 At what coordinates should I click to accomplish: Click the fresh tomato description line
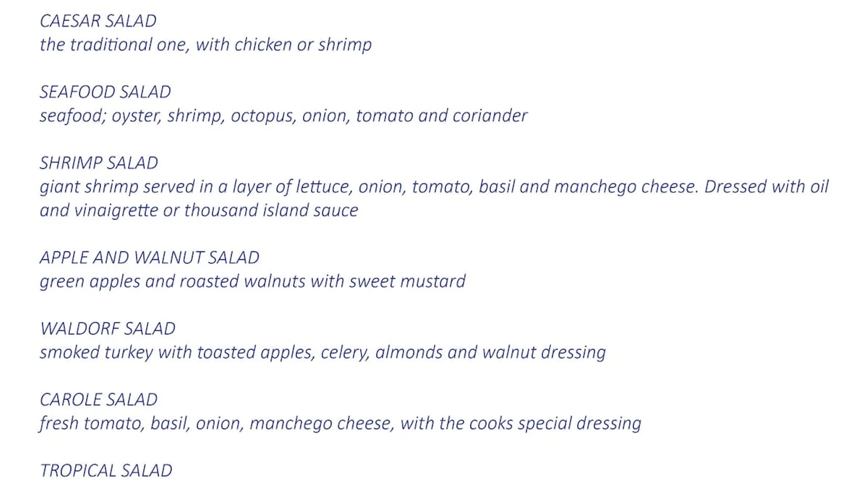pos(340,423)
